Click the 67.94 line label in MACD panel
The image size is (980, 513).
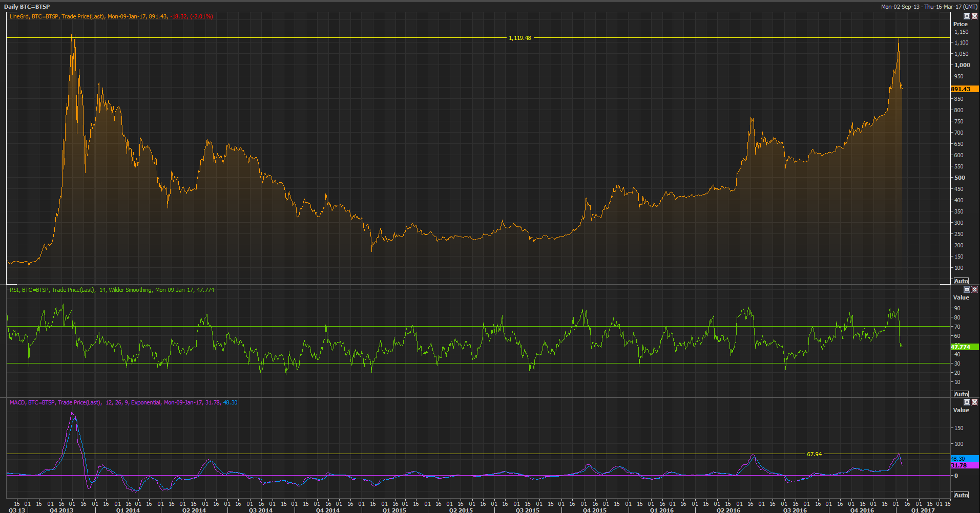coord(814,454)
